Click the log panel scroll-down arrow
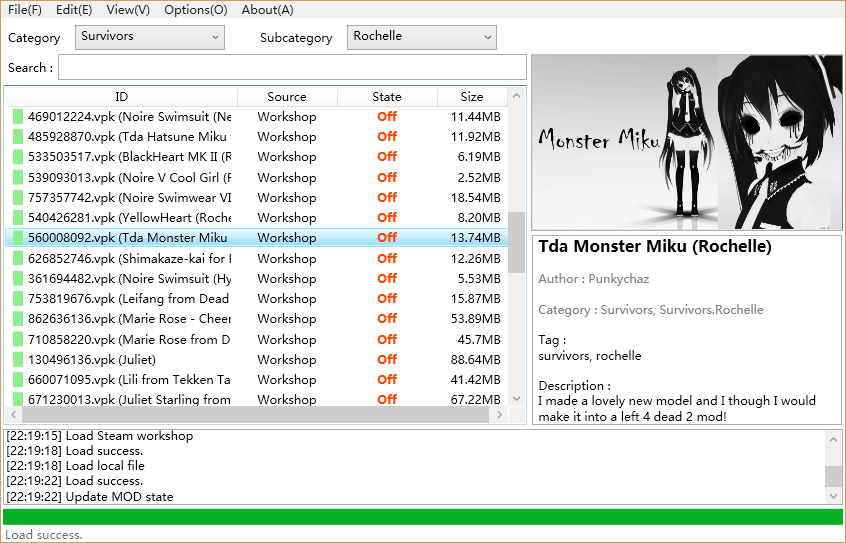The width and height of the screenshot is (846, 543). tap(834, 496)
